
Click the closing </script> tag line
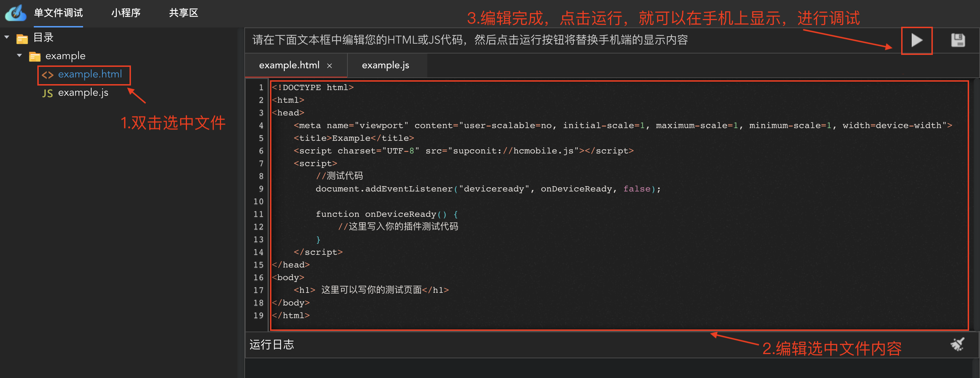point(318,252)
